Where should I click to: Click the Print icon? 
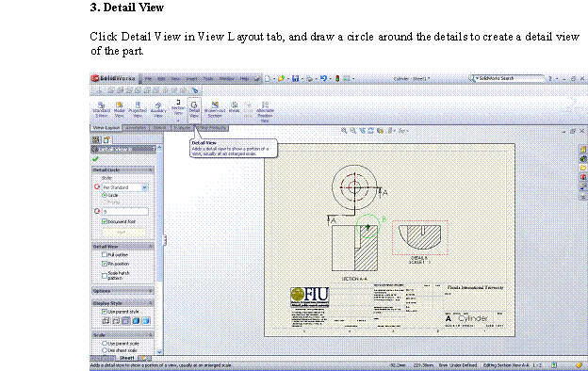tap(309, 79)
